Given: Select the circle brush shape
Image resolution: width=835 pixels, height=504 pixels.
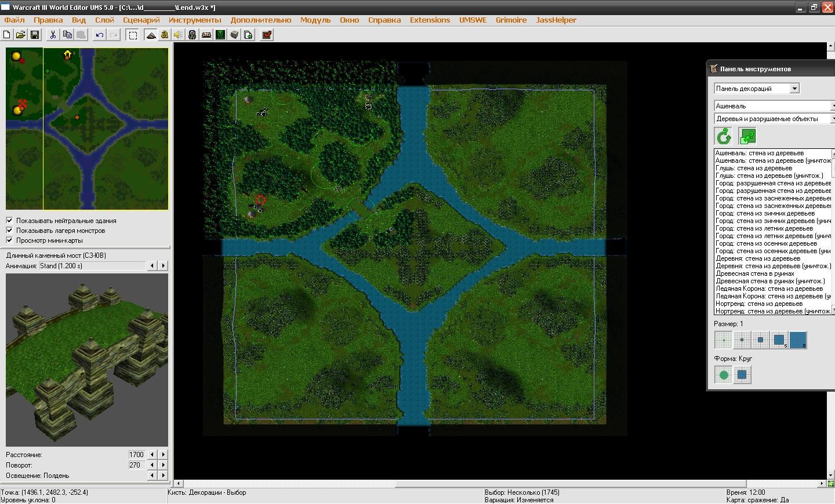Looking at the screenshot, I should pyautogui.click(x=723, y=375).
